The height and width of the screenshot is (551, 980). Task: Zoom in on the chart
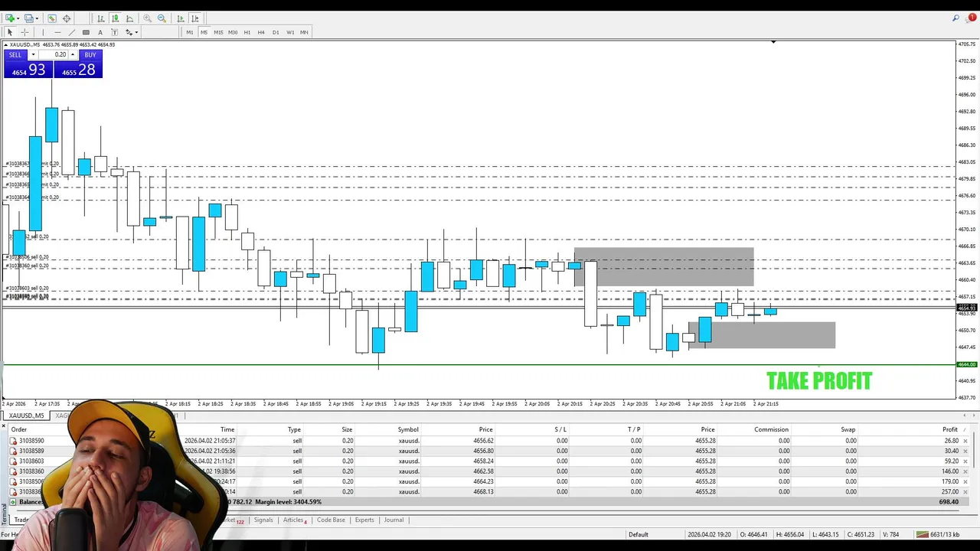coord(147,18)
